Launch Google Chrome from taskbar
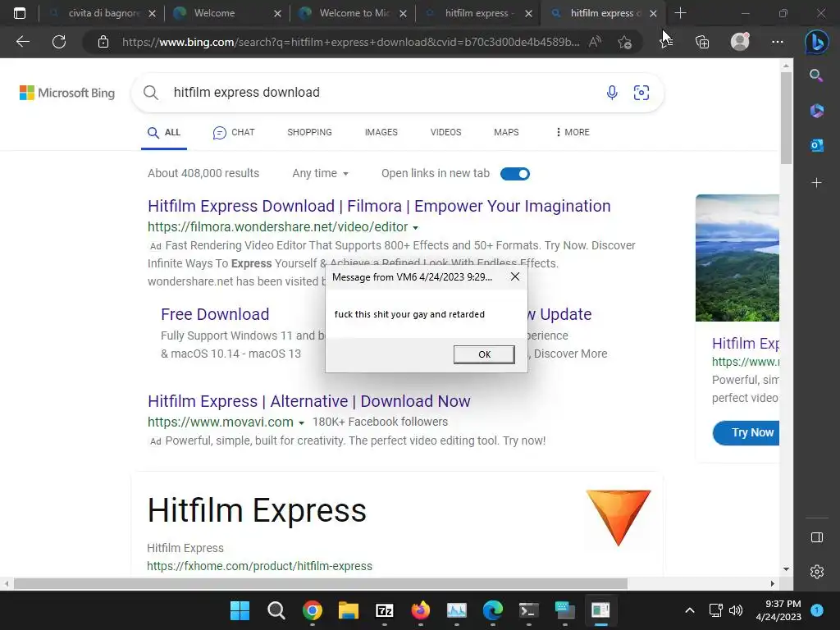Image resolution: width=840 pixels, height=630 pixels. point(312,610)
